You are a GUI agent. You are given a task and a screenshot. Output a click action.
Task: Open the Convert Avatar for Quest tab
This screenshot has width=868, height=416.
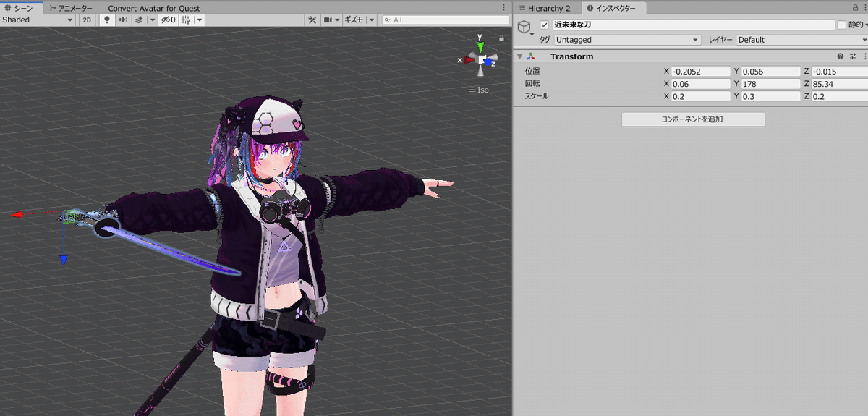(153, 8)
